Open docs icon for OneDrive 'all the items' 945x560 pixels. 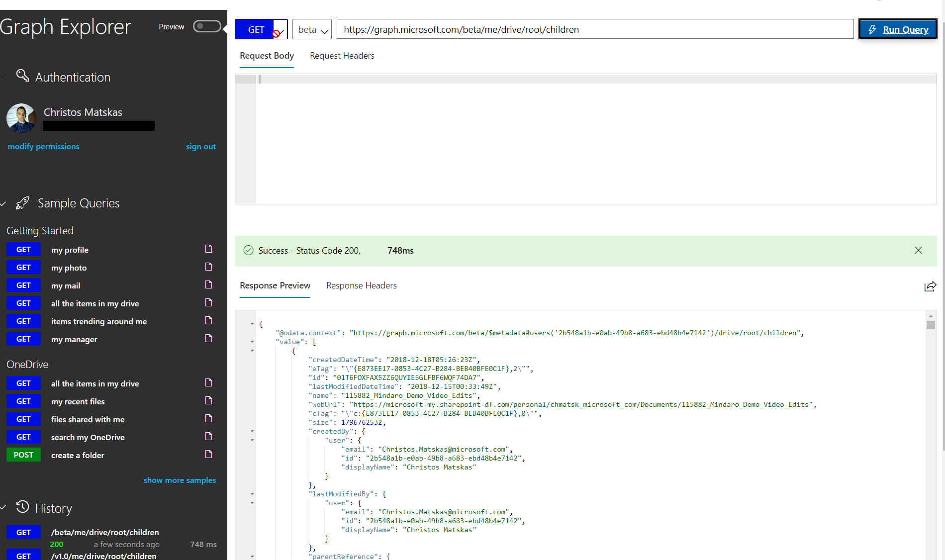(209, 382)
